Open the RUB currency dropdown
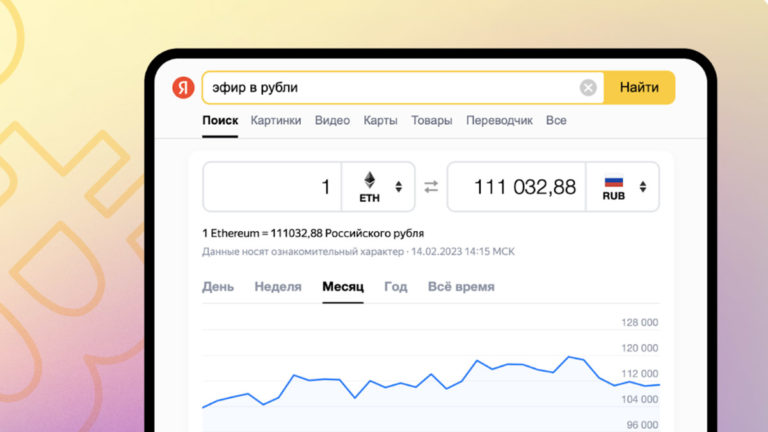This screenshot has width=768, height=432. tap(643, 187)
